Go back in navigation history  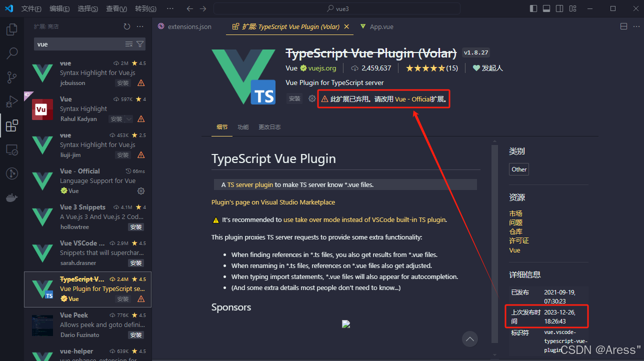189,8
